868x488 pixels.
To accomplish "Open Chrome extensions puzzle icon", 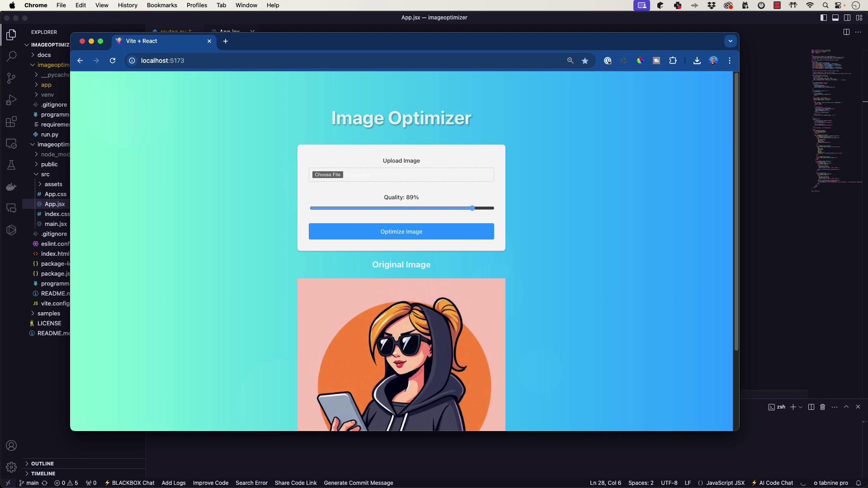I will [x=673, y=61].
